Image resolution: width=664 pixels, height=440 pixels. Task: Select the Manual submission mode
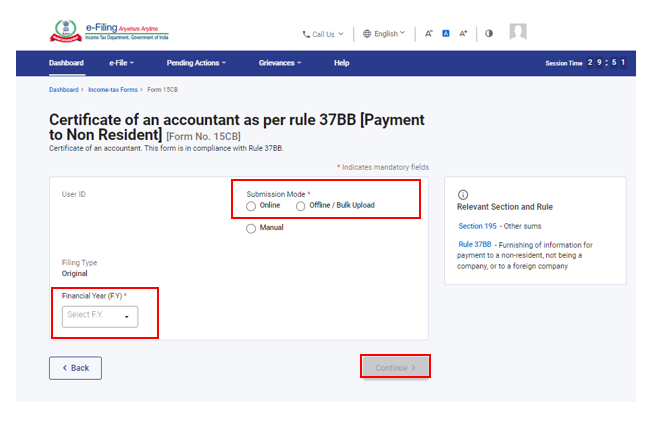click(251, 228)
